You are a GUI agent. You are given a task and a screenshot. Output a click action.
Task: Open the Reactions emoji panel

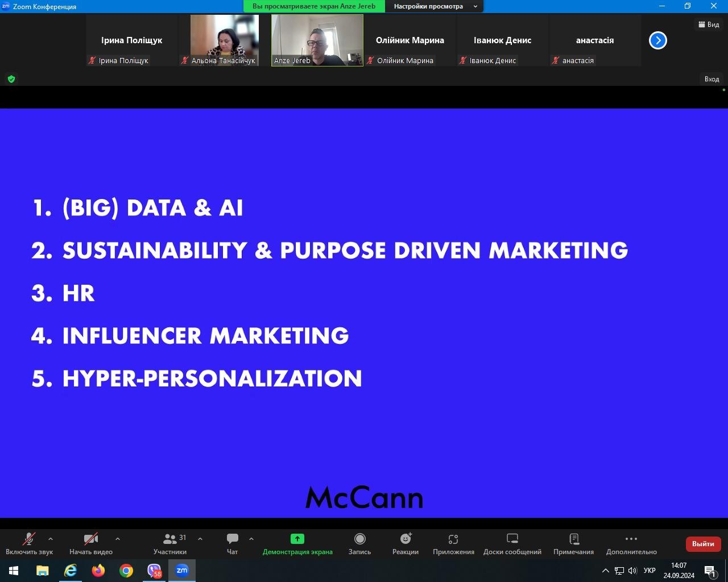[x=405, y=543]
